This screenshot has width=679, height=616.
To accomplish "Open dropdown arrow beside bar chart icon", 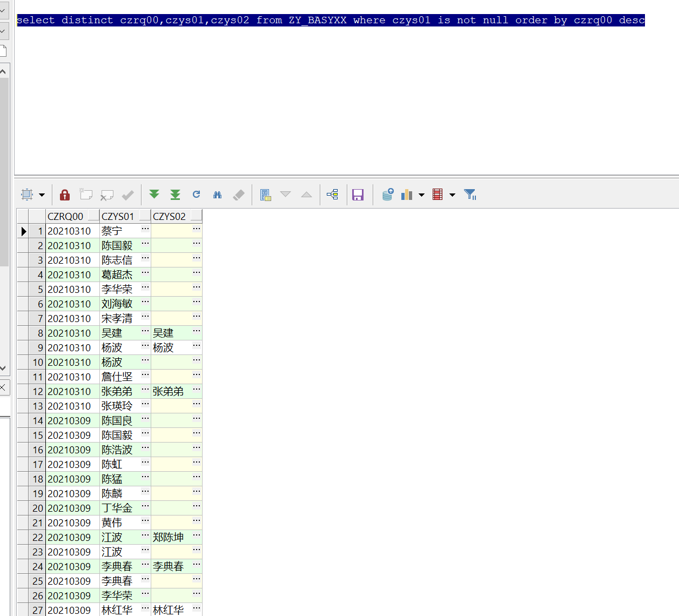I will pyautogui.click(x=421, y=195).
